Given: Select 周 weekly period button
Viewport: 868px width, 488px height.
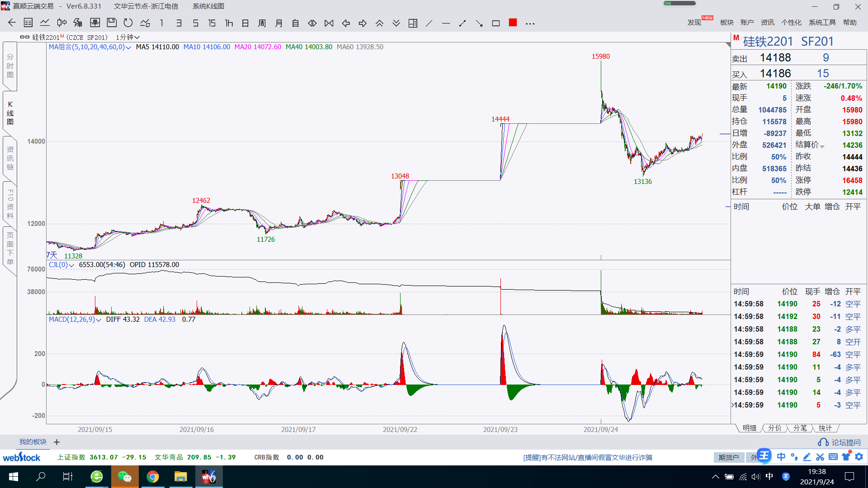Looking at the screenshot, I should point(262,23).
